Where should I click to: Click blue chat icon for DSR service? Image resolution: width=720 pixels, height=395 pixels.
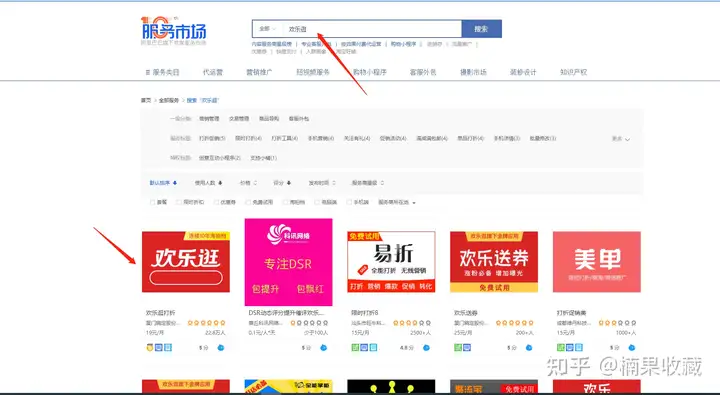(x=324, y=348)
